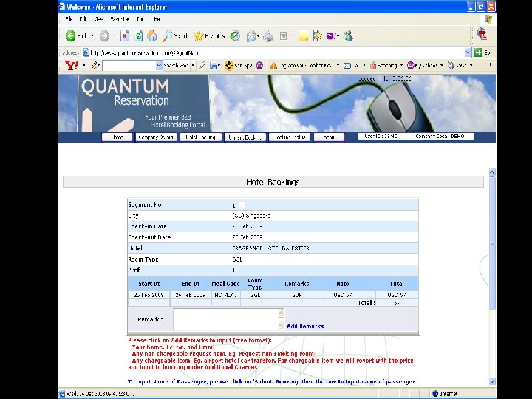Expand the Shopping dropdown arrow
The height and width of the screenshot is (399, 532).
coord(401,65)
